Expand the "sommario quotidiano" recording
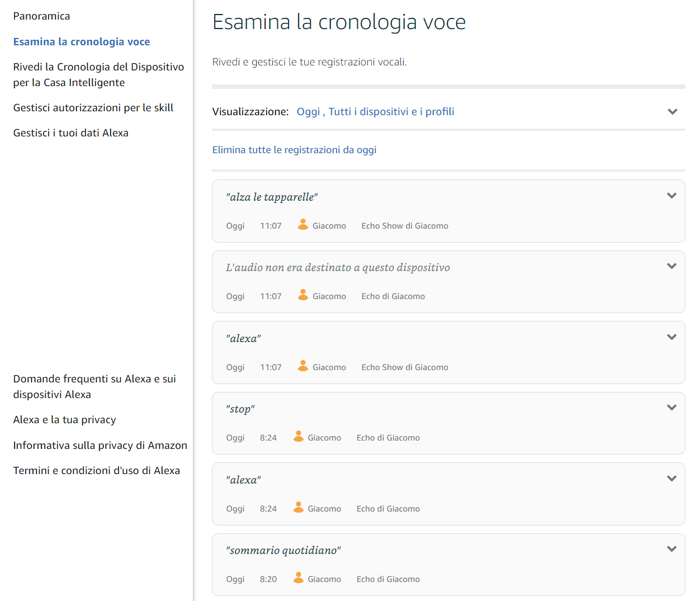The image size is (700, 601). click(671, 549)
